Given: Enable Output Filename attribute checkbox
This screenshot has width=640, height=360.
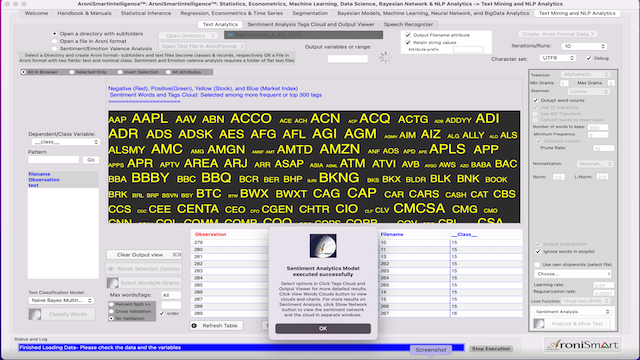Looking at the screenshot, I should click(408, 35).
